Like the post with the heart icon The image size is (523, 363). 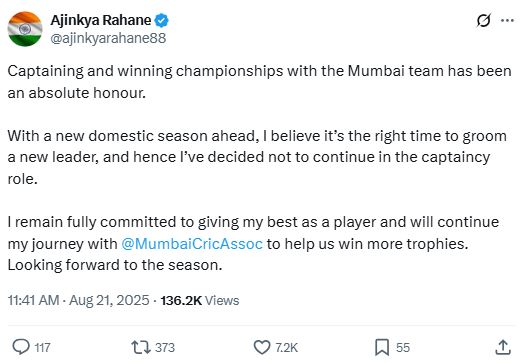click(x=262, y=347)
